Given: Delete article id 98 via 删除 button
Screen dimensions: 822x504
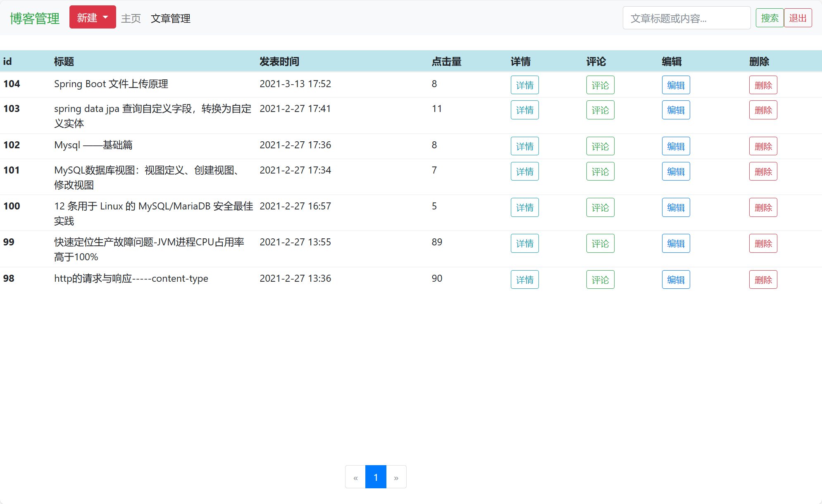Looking at the screenshot, I should point(763,279).
